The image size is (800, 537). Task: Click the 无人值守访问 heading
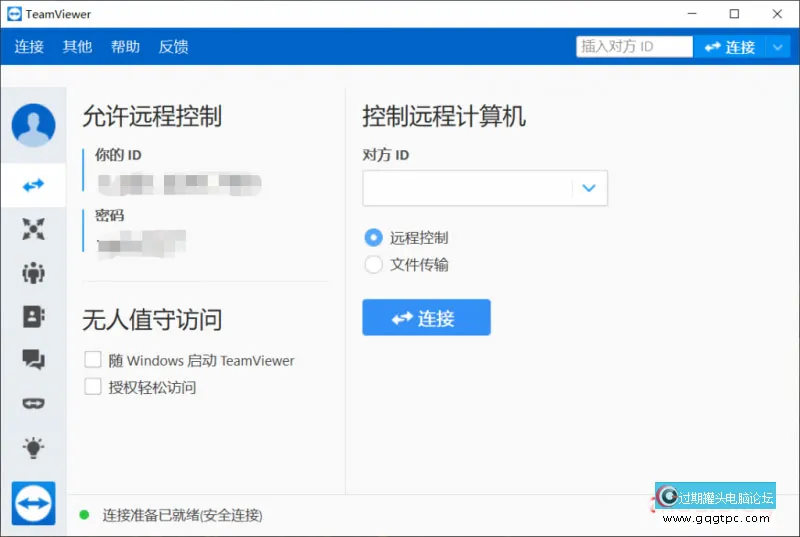coord(152,320)
